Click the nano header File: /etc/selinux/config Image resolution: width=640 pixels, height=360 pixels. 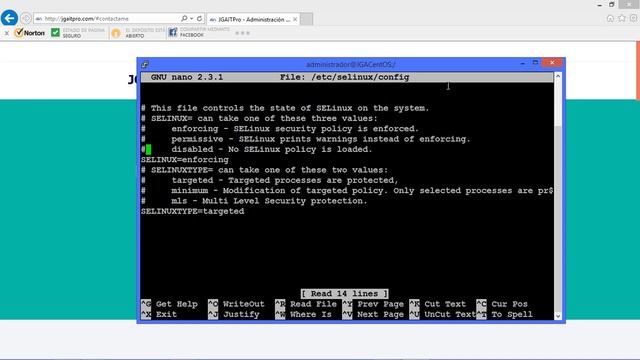click(x=344, y=77)
